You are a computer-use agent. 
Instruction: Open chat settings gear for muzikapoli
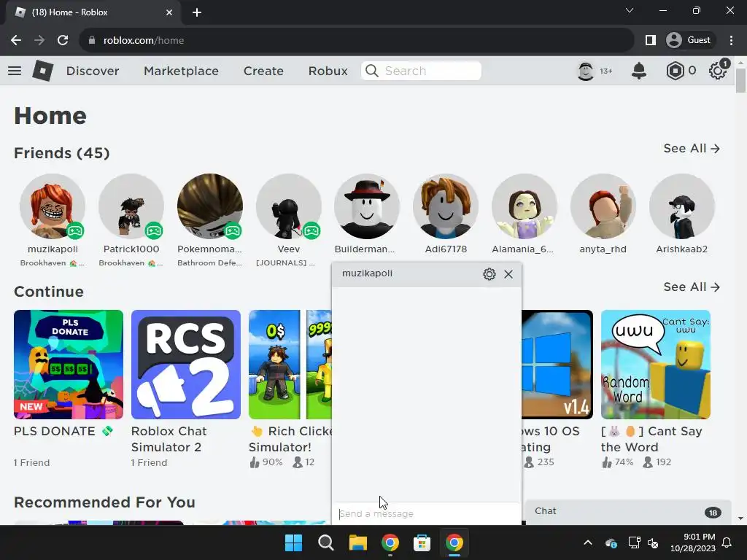(489, 274)
